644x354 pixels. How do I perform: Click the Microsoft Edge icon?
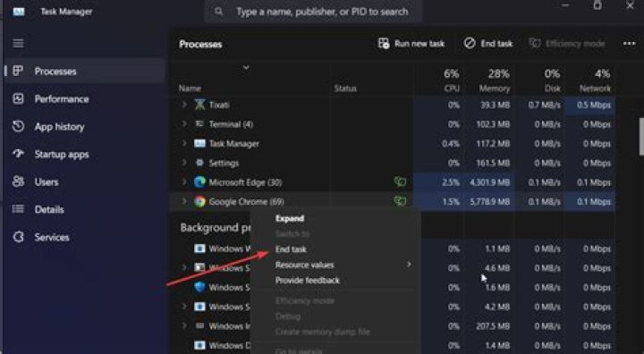coord(199,182)
